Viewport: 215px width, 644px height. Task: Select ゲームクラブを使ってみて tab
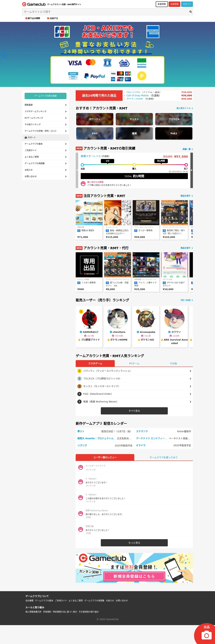pos(163,457)
